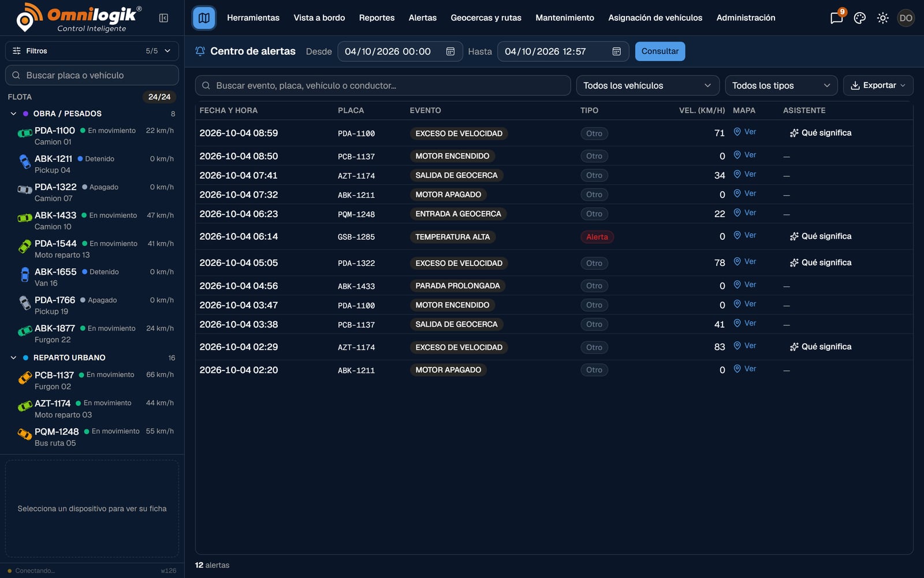View map for 08:59 PDA-1100 alert
Viewport: 924px width, 578px height.
(x=744, y=132)
